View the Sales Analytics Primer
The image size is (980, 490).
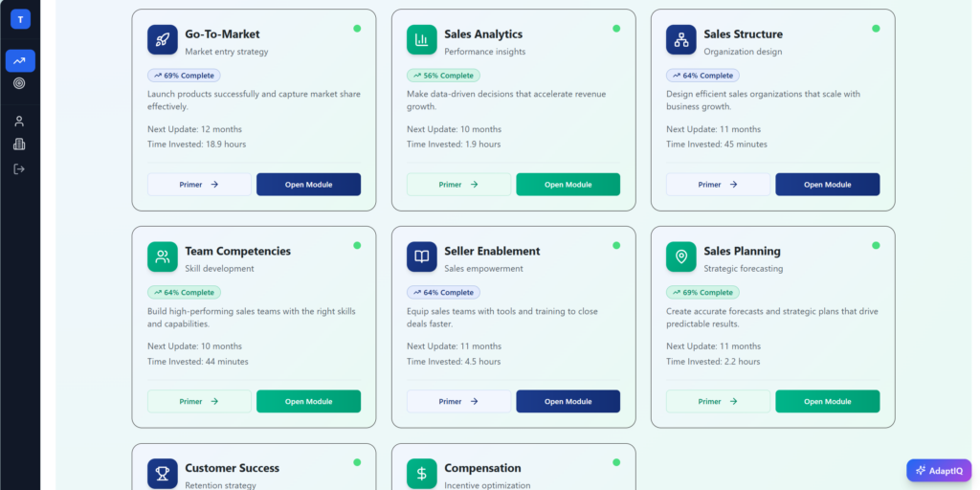coord(458,185)
